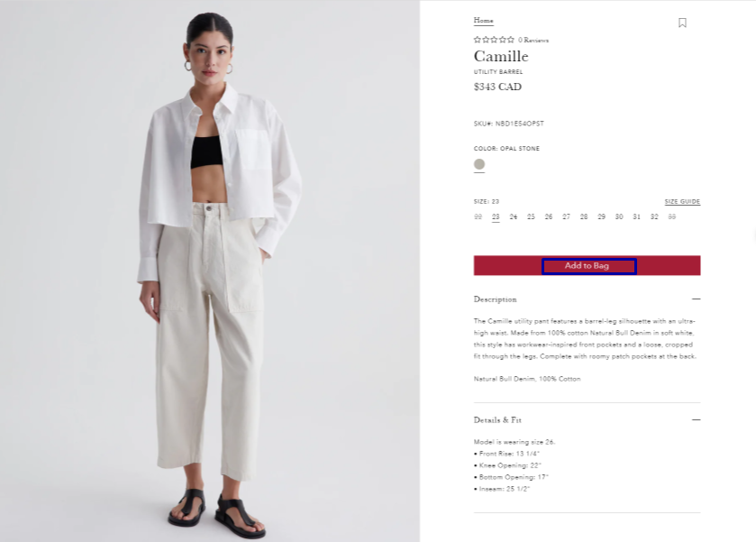Choose size 25
The image size is (756, 542).
tap(531, 216)
